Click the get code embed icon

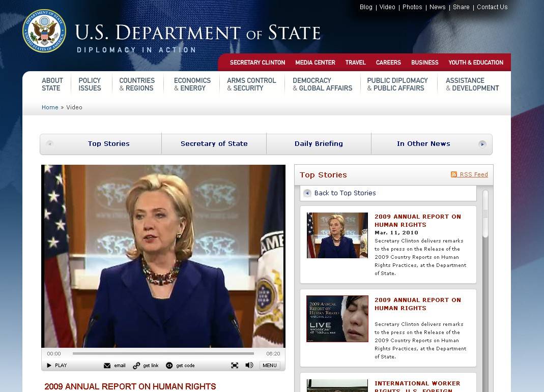(169, 366)
